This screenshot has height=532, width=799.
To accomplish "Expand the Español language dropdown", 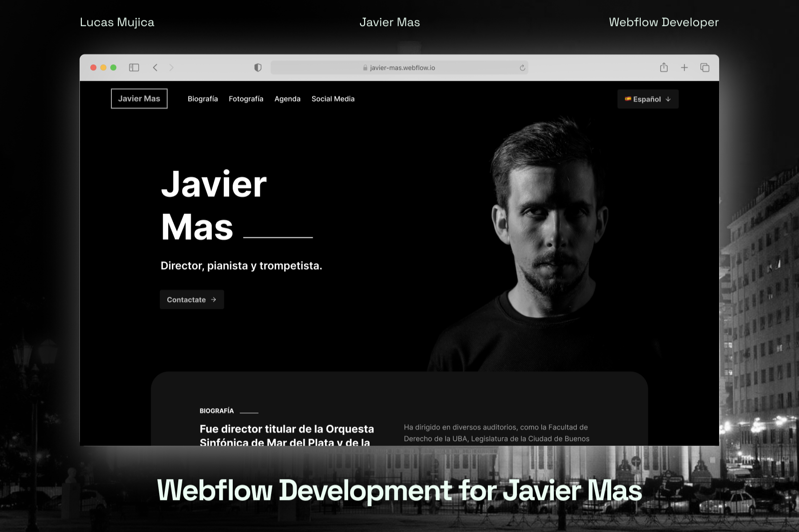I will 648,99.
